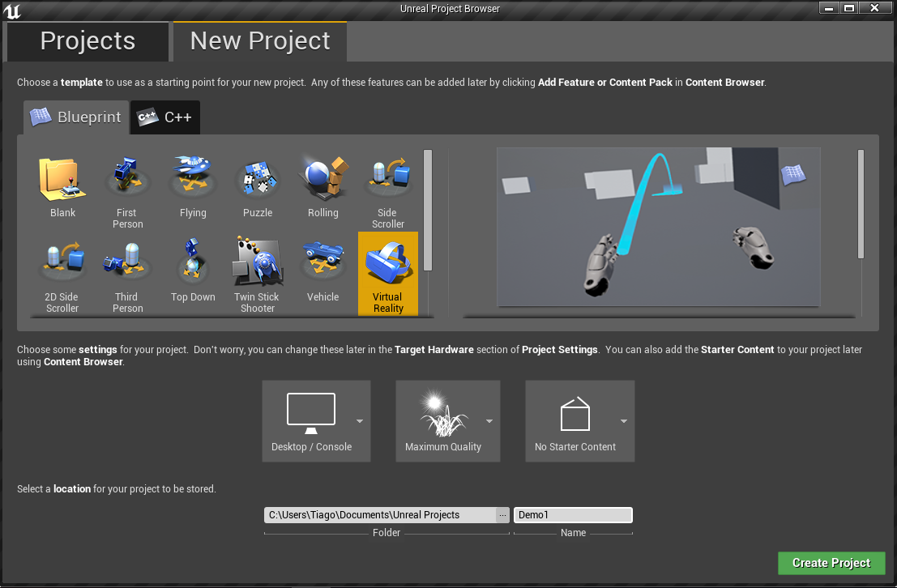897x588 pixels.
Task: Click the project Name field containing Demo1
Action: click(x=573, y=515)
